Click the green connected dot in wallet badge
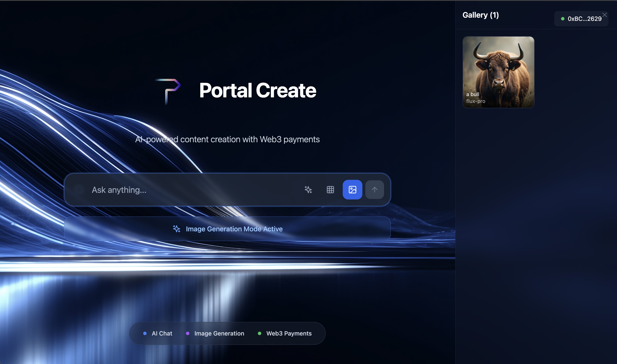 click(563, 19)
